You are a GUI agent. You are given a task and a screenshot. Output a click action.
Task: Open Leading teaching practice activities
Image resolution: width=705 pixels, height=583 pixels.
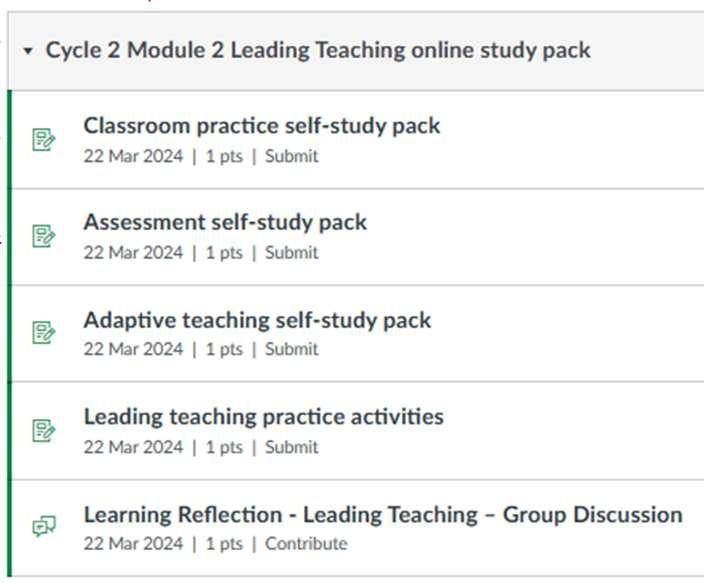[x=263, y=416]
